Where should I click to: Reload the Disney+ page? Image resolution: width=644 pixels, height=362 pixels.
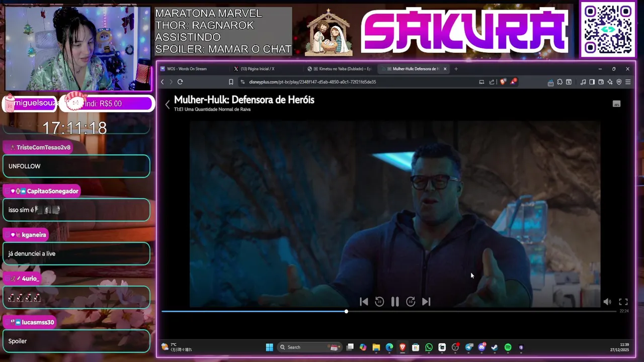point(180,82)
